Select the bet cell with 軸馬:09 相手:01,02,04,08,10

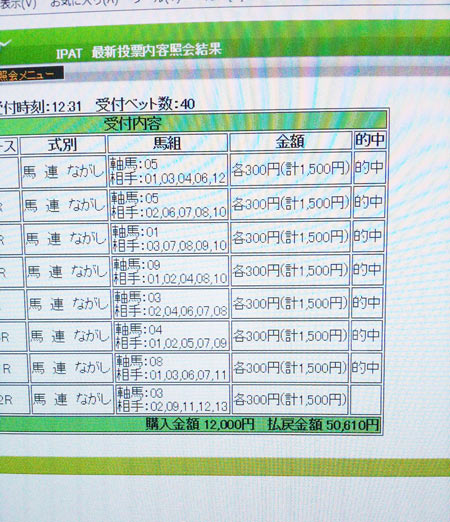(x=170, y=271)
